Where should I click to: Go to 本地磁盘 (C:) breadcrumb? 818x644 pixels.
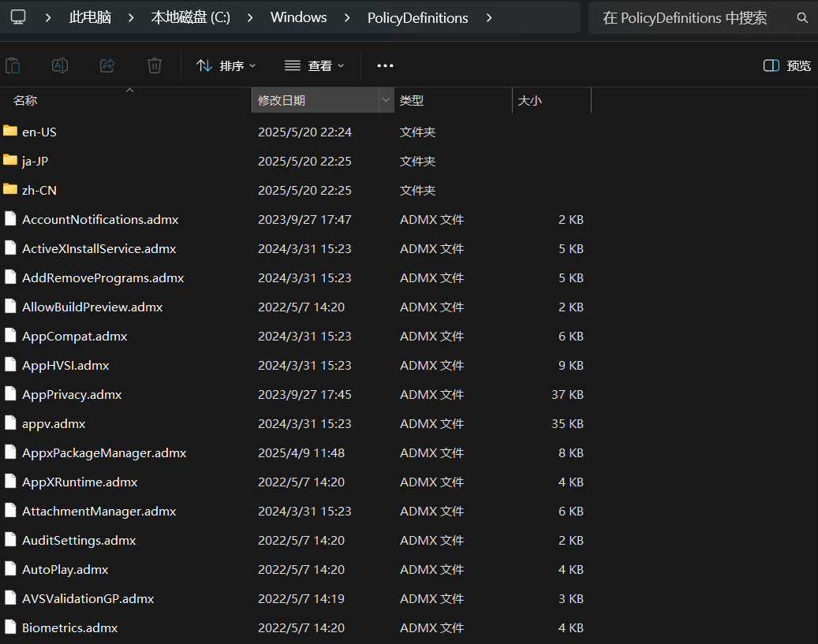tap(190, 17)
